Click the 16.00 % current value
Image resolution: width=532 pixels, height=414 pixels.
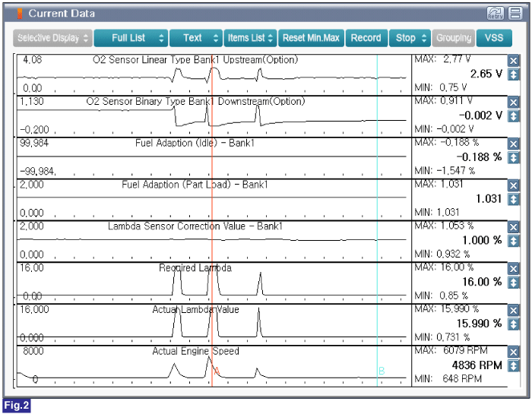click(x=482, y=282)
